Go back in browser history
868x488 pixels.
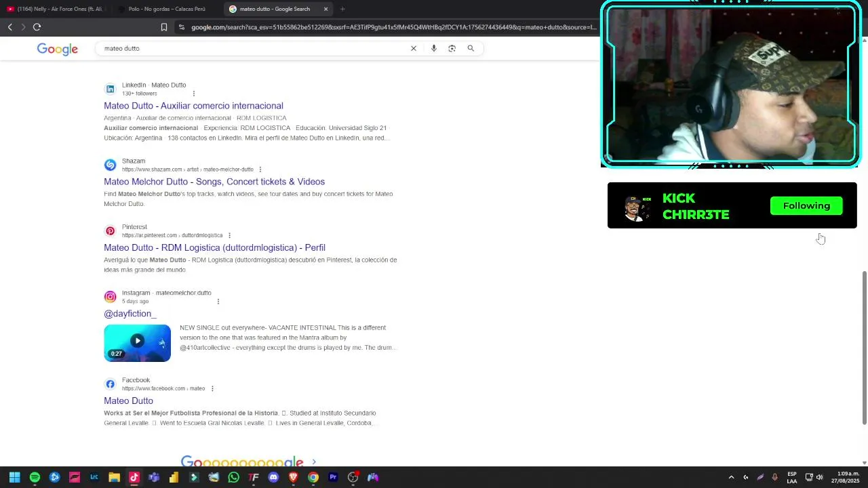tap(9, 27)
